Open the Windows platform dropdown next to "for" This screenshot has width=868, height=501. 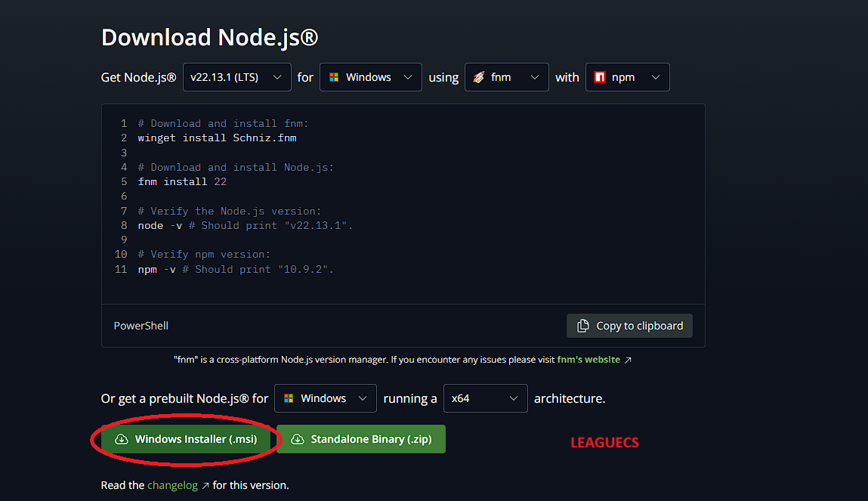point(371,77)
